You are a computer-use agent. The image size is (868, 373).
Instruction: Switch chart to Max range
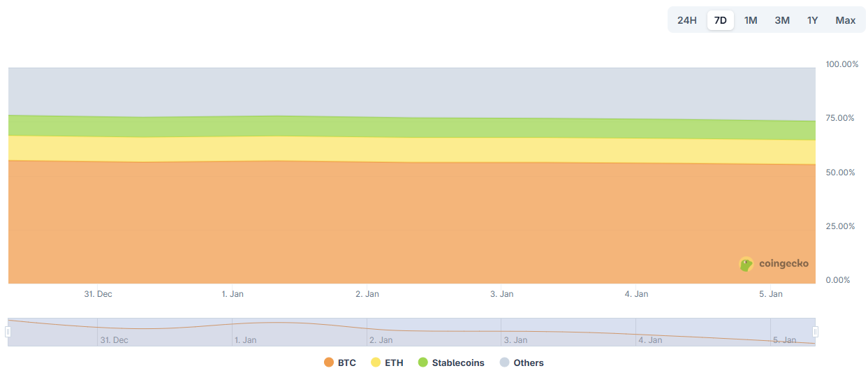coord(845,20)
